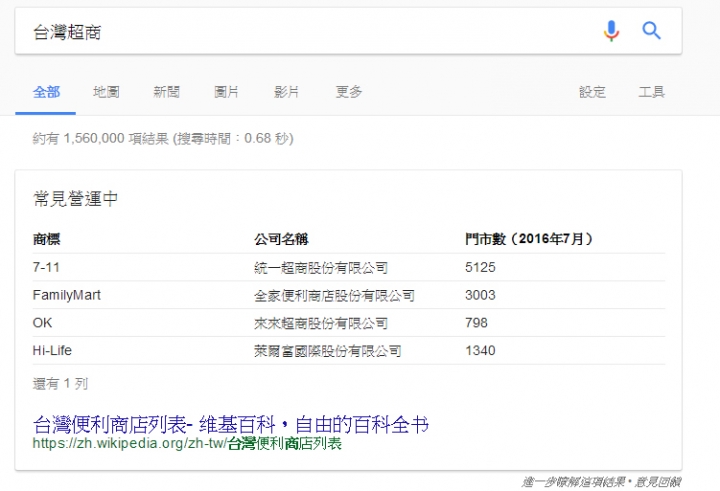Click 萊爾富國際股份有限公司 company name

[328, 351]
